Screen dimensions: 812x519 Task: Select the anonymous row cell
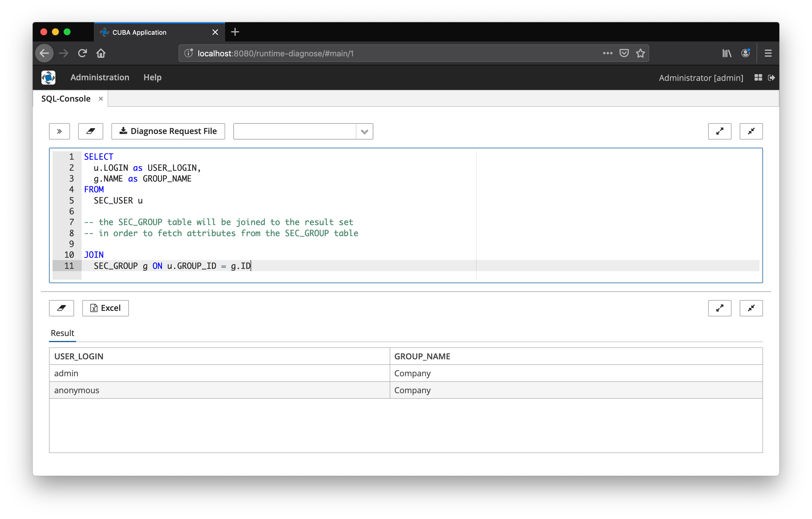220,390
